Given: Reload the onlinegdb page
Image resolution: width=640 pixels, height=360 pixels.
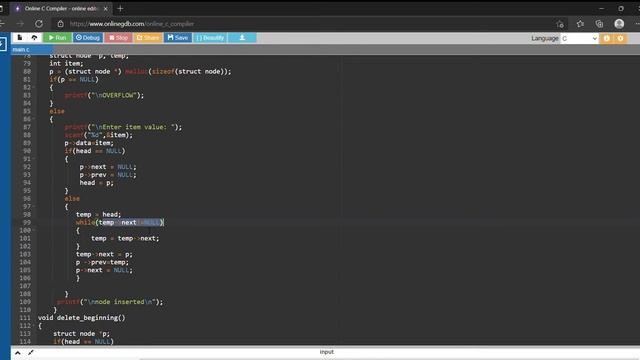Looking at the screenshot, I should coord(39,24).
